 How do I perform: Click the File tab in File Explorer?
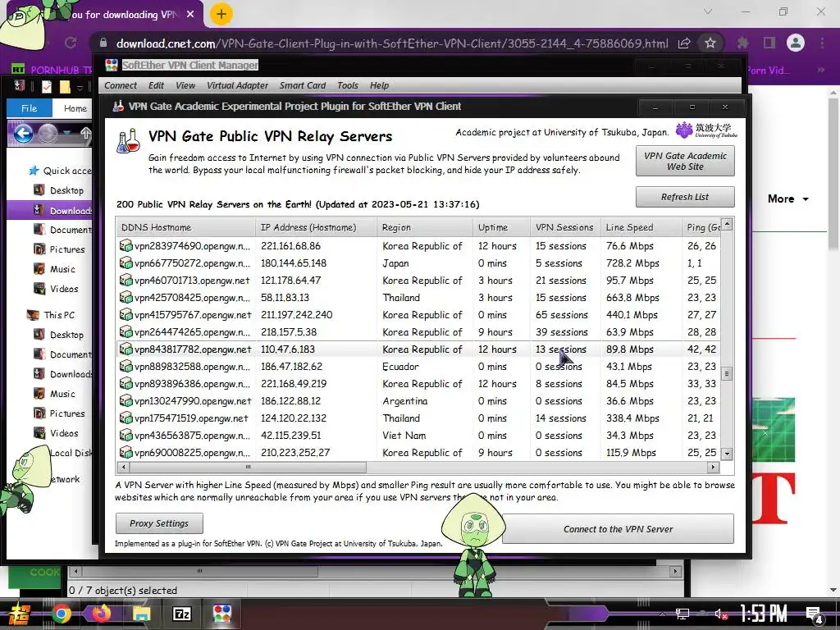click(29, 108)
